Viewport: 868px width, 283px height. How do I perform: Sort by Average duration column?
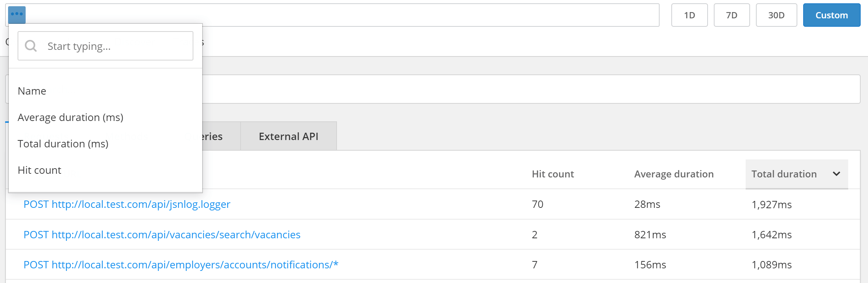pos(674,174)
